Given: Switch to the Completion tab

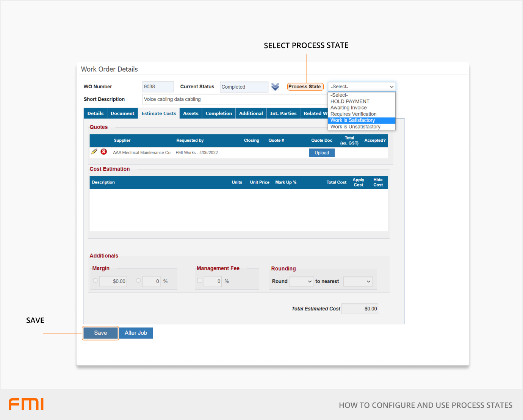Looking at the screenshot, I should [219, 113].
